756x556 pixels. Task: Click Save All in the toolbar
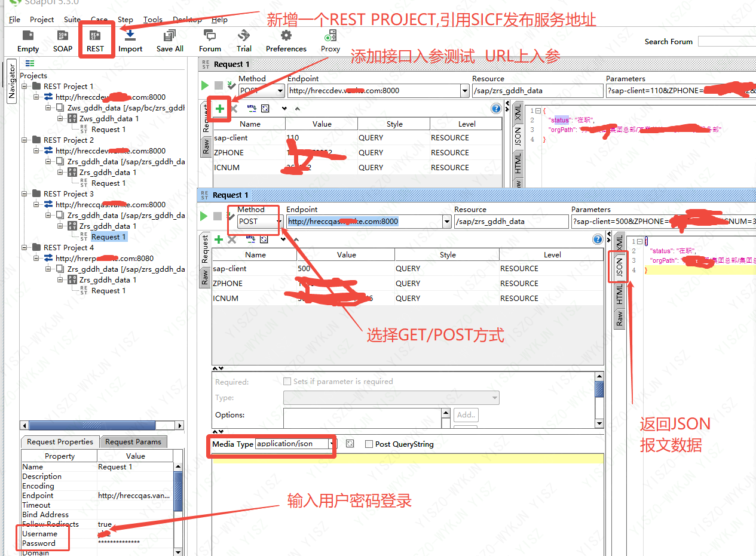tap(170, 42)
